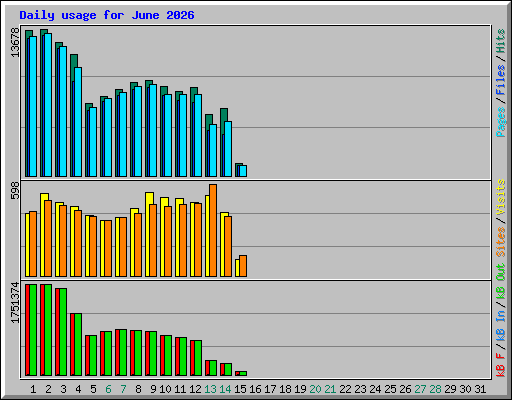Click the 'Visits' legend label
The height and width of the screenshot is (400, 512).
click(500, 198)
